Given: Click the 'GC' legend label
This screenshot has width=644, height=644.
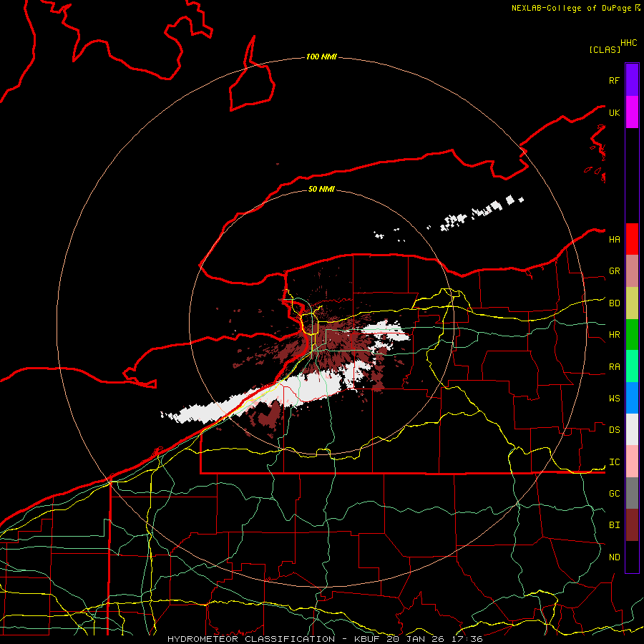Looking at the screenshot, I should tap(614, 494).
